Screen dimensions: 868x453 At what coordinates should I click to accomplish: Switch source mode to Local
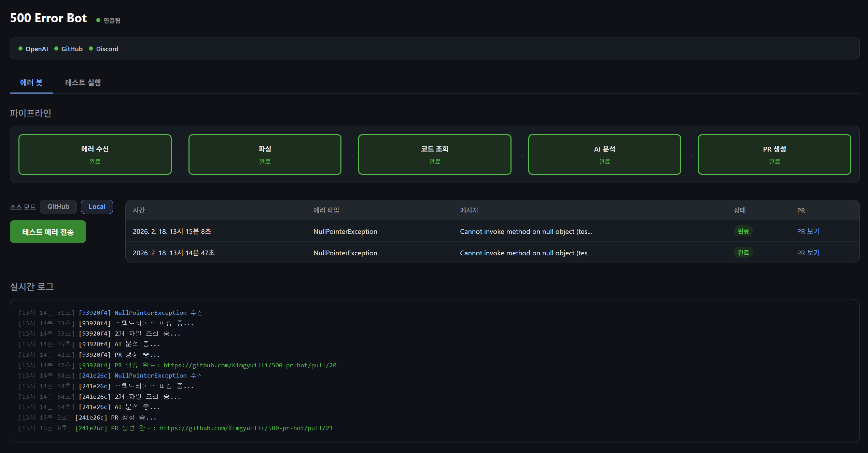click(97, 207)
